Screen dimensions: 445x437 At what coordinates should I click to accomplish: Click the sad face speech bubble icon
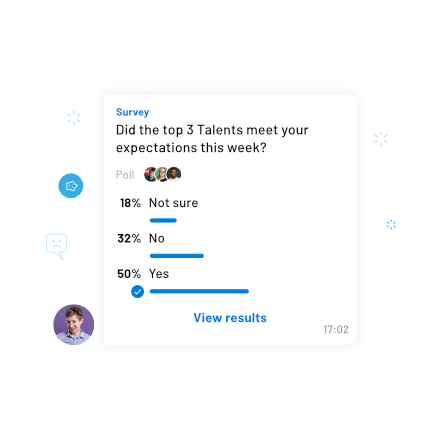point(57,246)
